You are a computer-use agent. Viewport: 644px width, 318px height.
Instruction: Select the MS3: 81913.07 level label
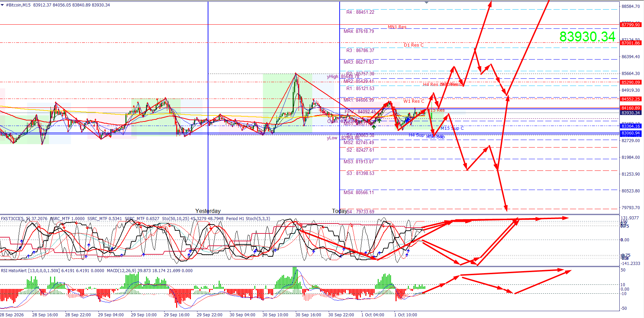[359, 162]
